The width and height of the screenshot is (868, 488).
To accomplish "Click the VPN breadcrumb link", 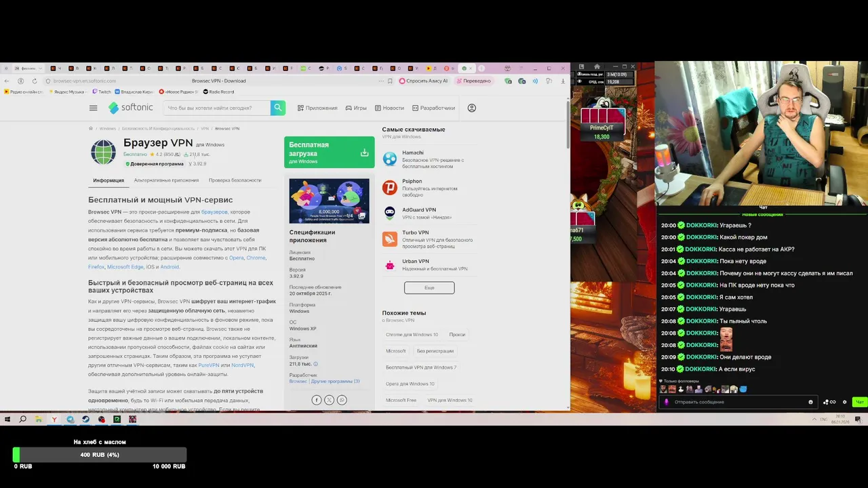I will [205, 128].
